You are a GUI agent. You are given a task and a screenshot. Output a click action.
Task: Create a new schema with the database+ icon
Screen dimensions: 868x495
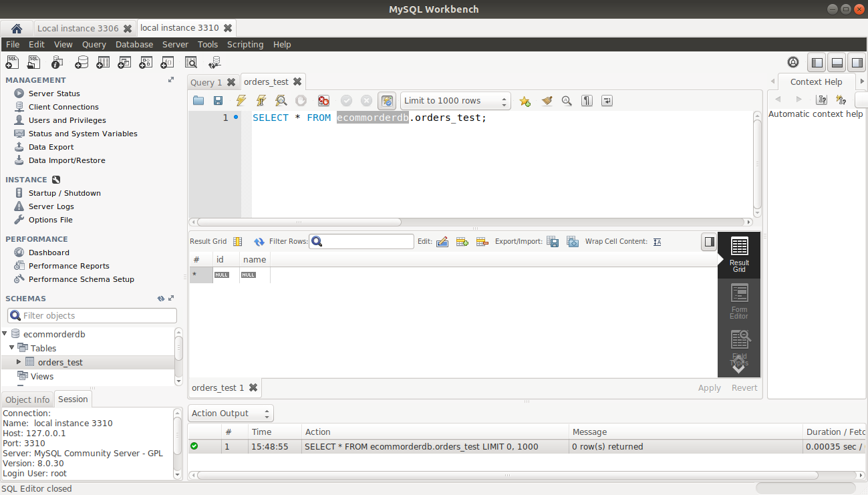[80, 61]
